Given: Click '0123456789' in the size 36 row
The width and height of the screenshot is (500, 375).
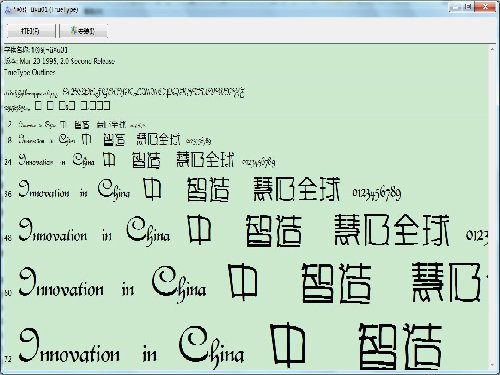Looking at the screenshot, I should click(x=377, y=193).
